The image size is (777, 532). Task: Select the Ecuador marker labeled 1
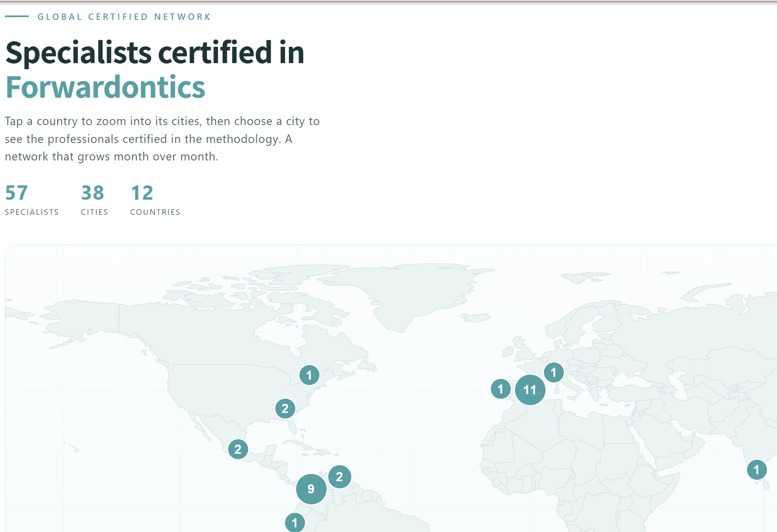pyautogui.click(x=295, y=522)
